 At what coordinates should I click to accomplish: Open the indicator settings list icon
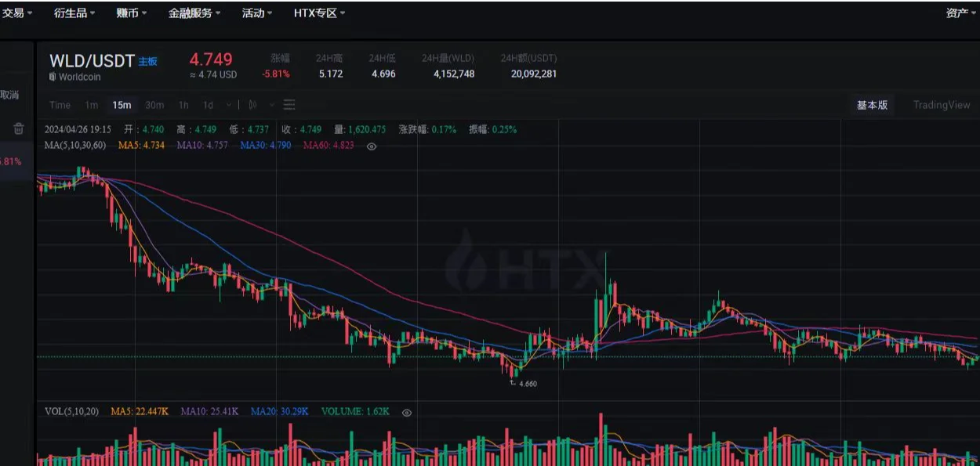(x=289, y=105)
